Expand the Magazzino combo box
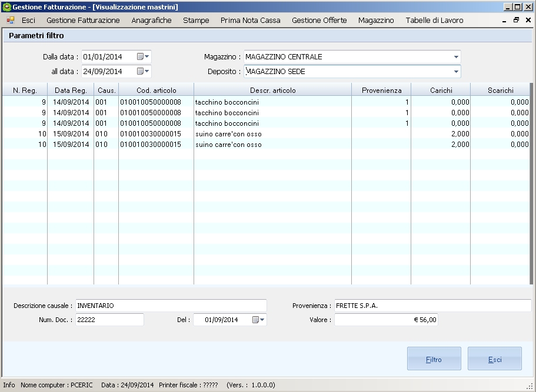This screenshot has width=536, height=392. pyautogui.click(x=456, y=56)
